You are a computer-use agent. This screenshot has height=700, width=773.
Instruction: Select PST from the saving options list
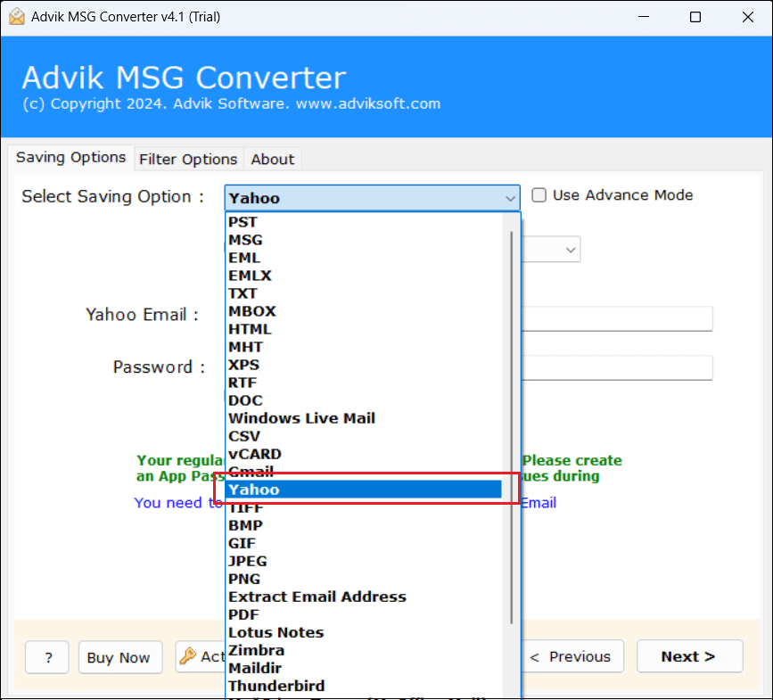[243, 221]
